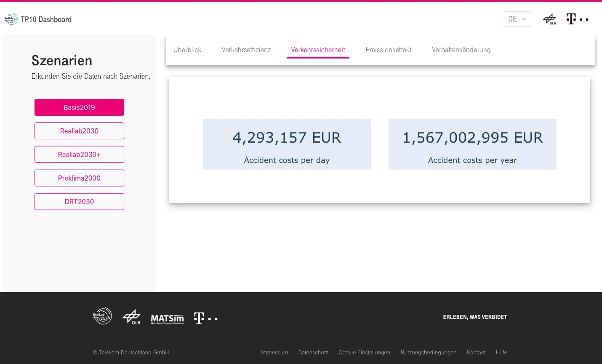
Task: Pick the Proklima2030 scenario
Action: (79, 178)
